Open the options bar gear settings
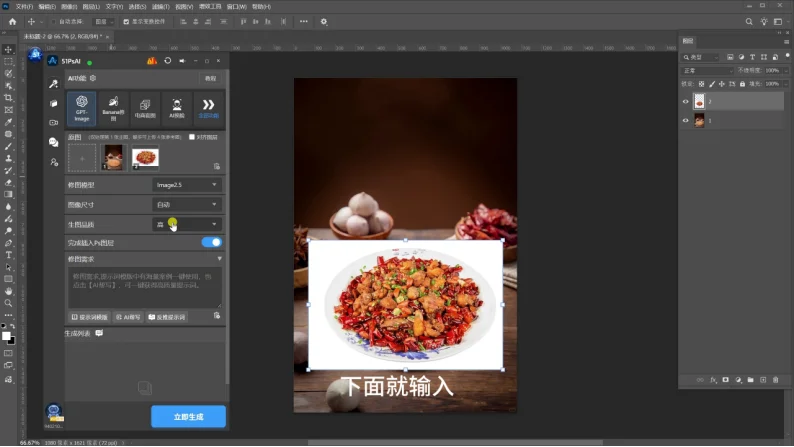The height and width of the screenshot is (447, 794). point(324,22)
